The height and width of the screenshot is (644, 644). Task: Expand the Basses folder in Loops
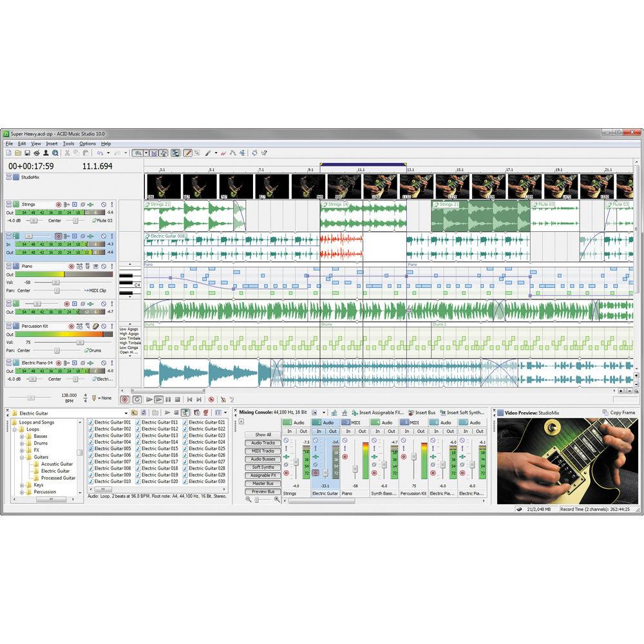[21, 436]
